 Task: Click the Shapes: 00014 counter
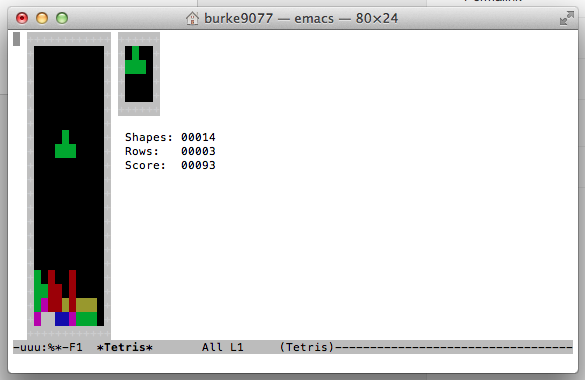coord(170,137)
